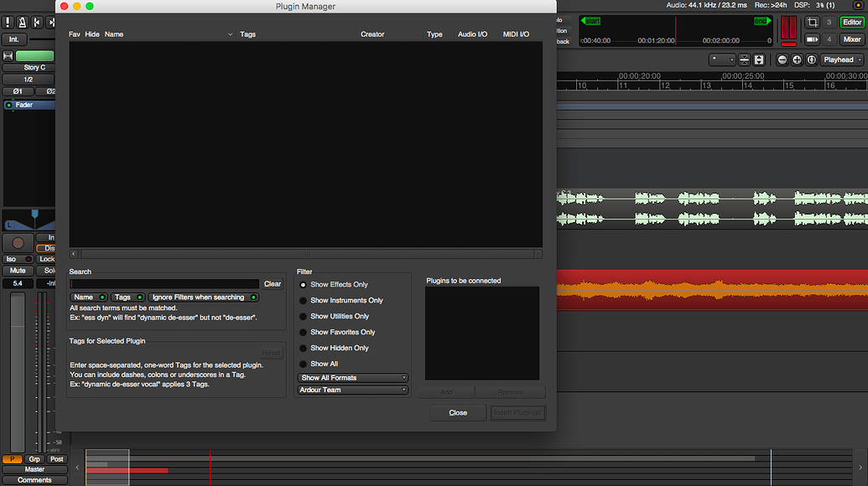Click the record-arm circle on the channel strip
This screenshot has width=868, height=486.
[18, 242]
